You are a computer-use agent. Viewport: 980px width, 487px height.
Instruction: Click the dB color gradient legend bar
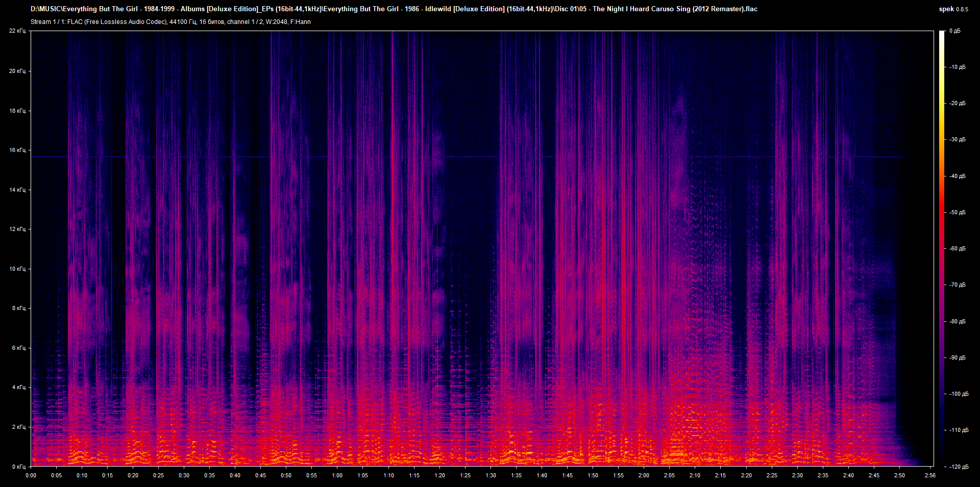[942, 248]
